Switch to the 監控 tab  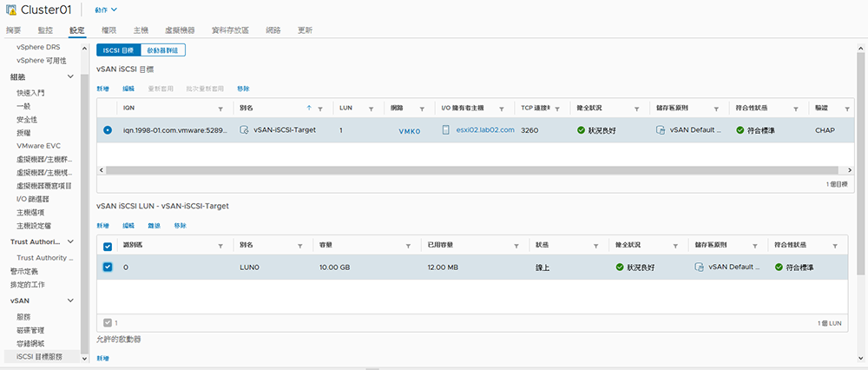pos(45,30)
